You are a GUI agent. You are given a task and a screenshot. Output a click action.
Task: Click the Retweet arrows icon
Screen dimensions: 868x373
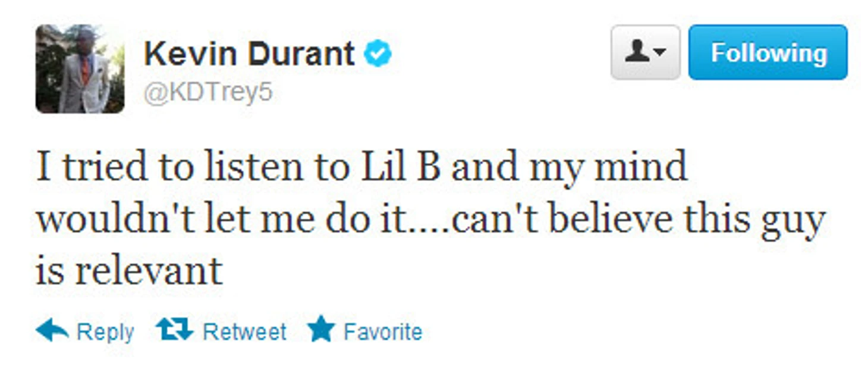point(174,330)
